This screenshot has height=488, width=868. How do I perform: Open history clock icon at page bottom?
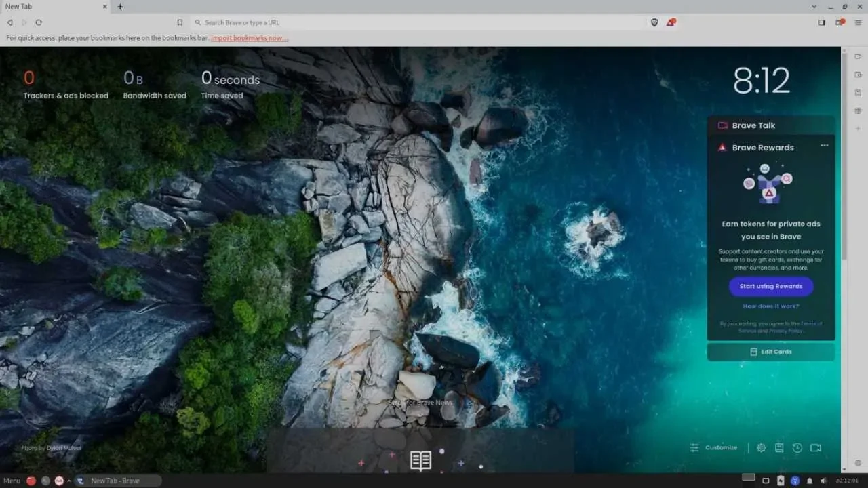[797, 447]
